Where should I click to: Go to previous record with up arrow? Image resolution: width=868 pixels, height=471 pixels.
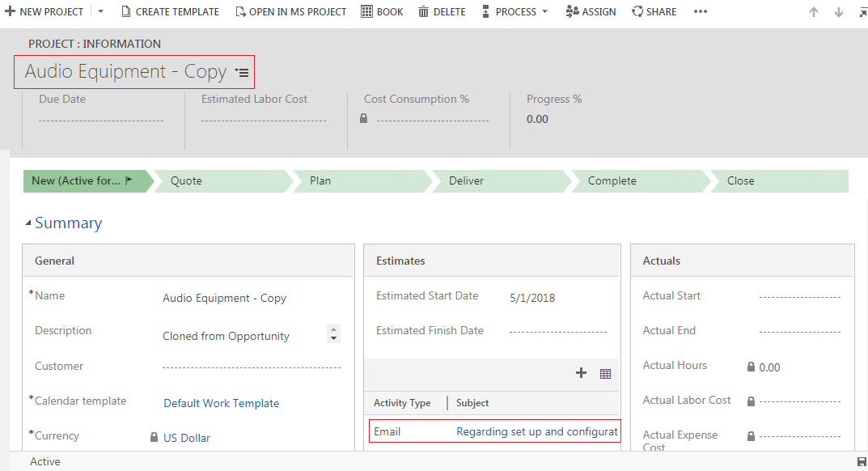[814, 11]
